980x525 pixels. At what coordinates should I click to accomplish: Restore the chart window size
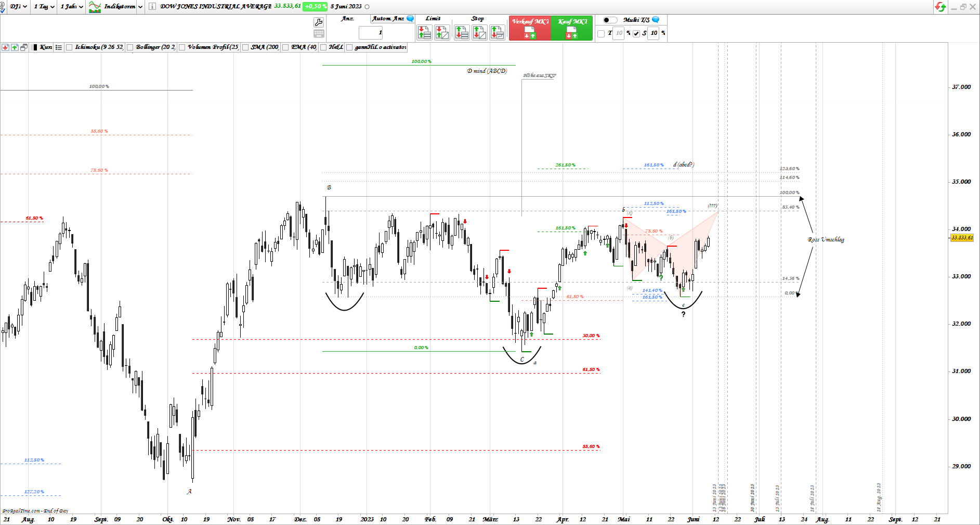[963, 7]
